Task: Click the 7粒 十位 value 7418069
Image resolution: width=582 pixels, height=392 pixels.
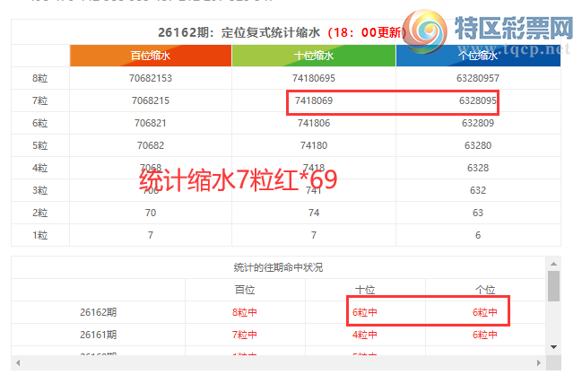Action: pos(314,100)
